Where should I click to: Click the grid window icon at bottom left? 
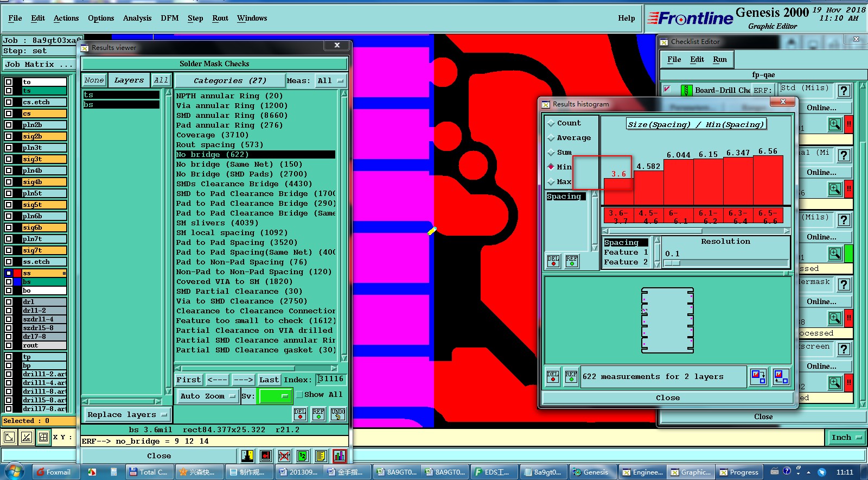pyautogui.click(x=43, y=437)
